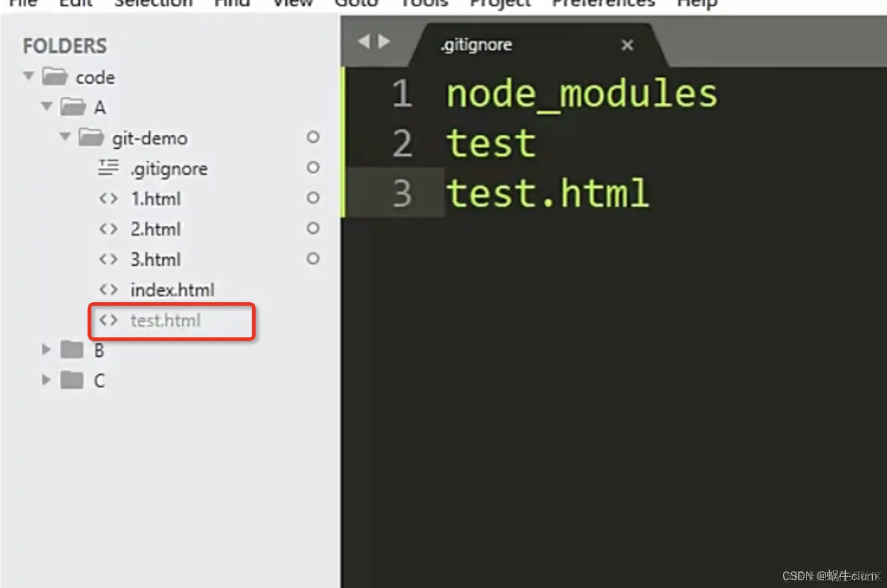Click git status circle beside .gitignore
The image size is (887, 588).
313,167
